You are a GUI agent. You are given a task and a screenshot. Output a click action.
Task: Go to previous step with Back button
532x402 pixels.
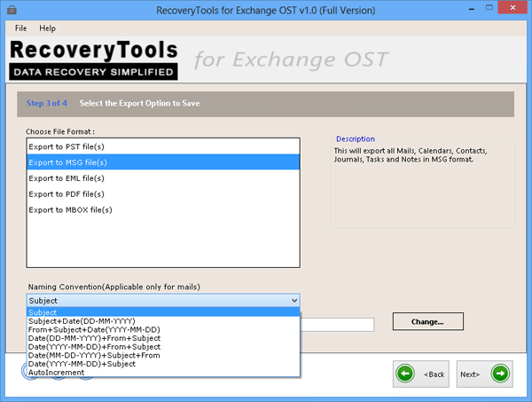coord(420,374)
